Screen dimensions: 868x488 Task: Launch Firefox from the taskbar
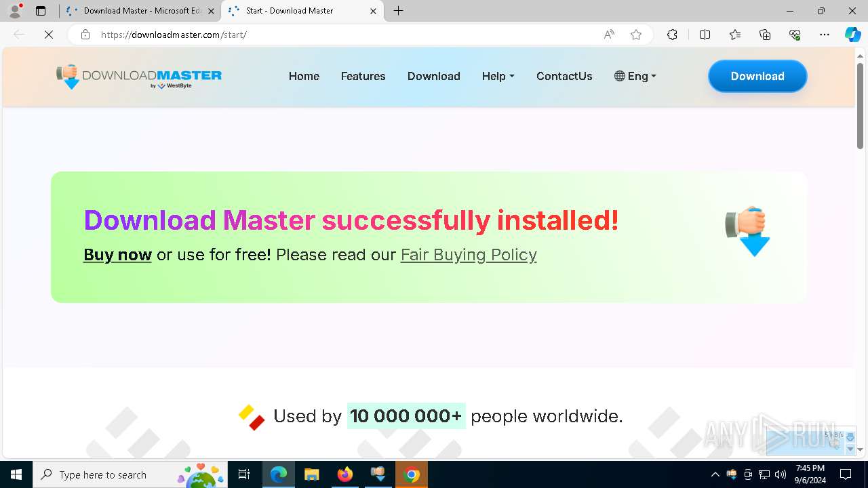pos(345,474)
